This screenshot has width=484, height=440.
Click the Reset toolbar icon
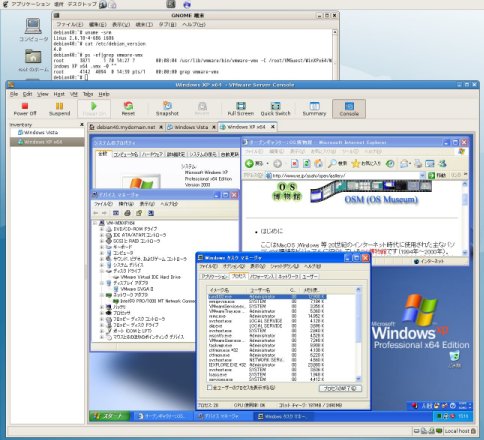coord(128,106)
